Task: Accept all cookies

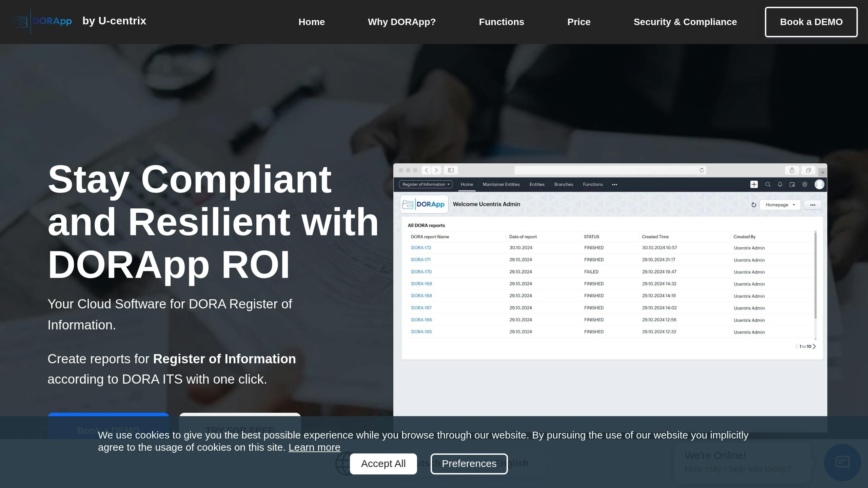Action: click(x=383, y=464)
